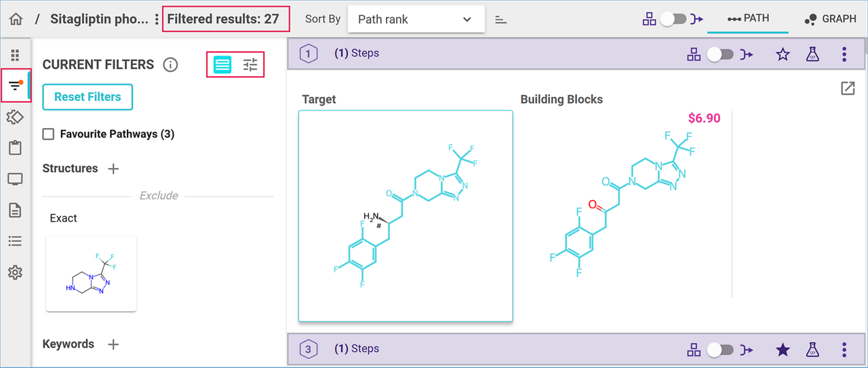Open the Path rank sort dropdown
Viewport: 868px width, 368px height.
[x=416, y=20]
